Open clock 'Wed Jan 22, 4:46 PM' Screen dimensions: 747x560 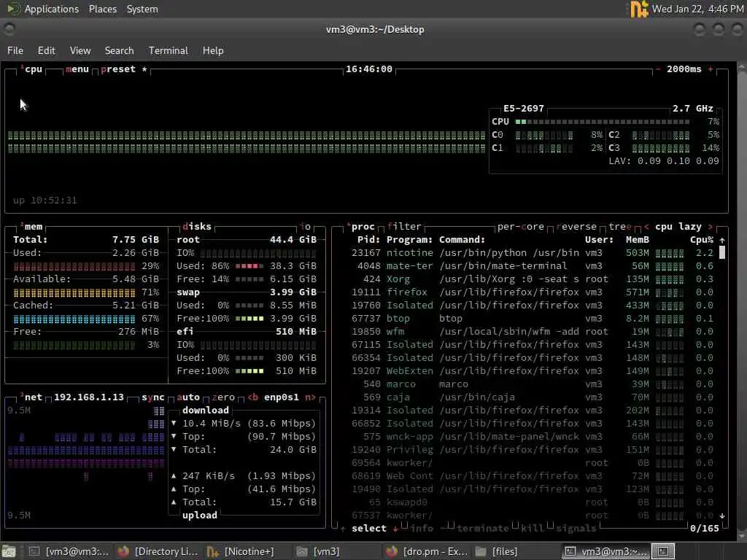tap(697, 9)
